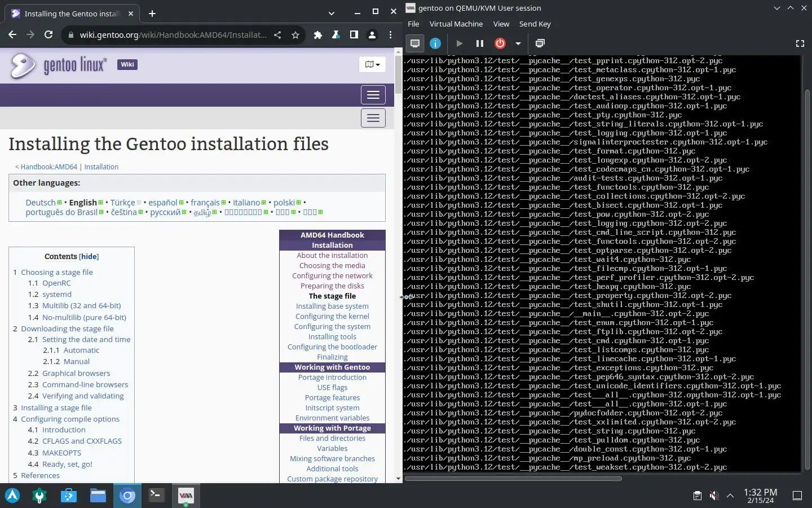Screen dimensions: 812x508
Task: Jump to systemd in contents
Action: point(57,295)
